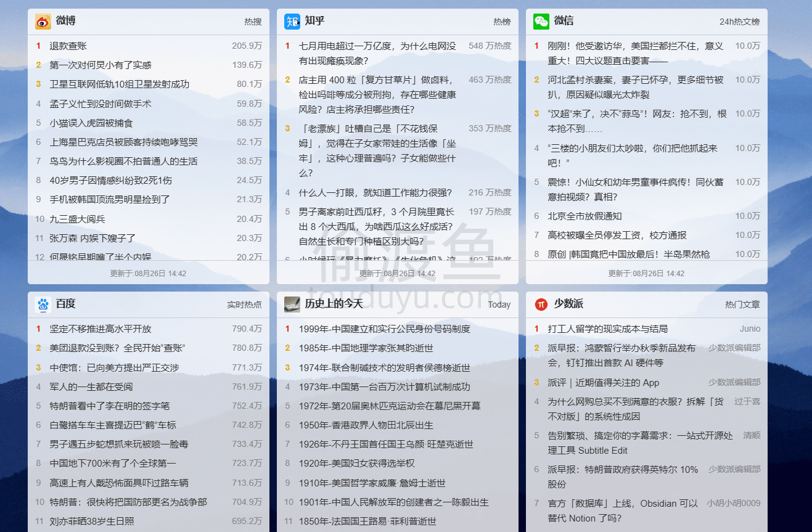
Task: Open 40岁男子因情感纠纷致2死1伤
Action: pos(111,180)
